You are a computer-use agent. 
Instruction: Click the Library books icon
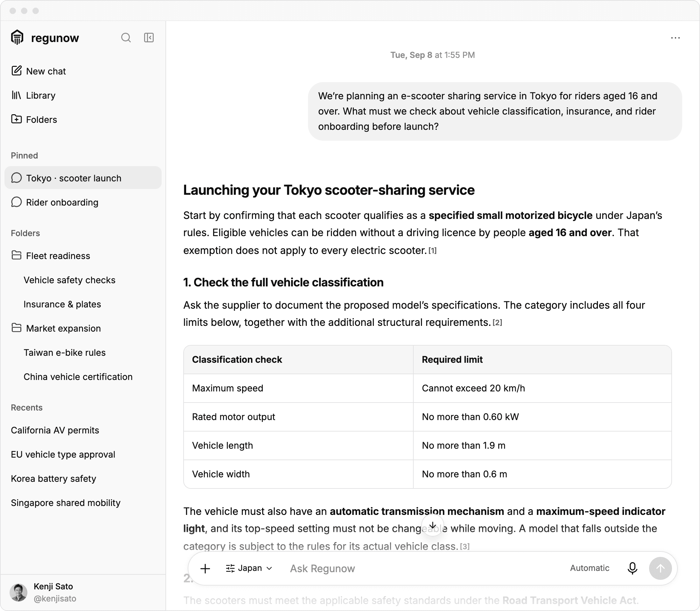click(16, 95)
